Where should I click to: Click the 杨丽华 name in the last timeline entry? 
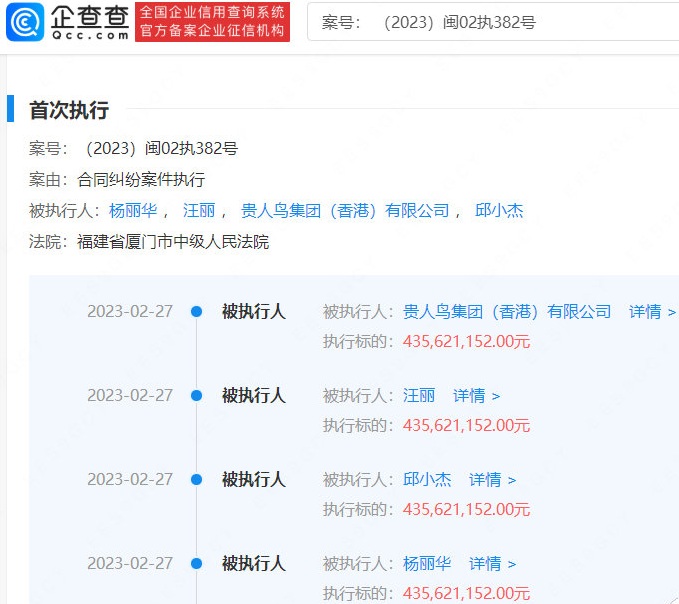click(x=427, y=564)
